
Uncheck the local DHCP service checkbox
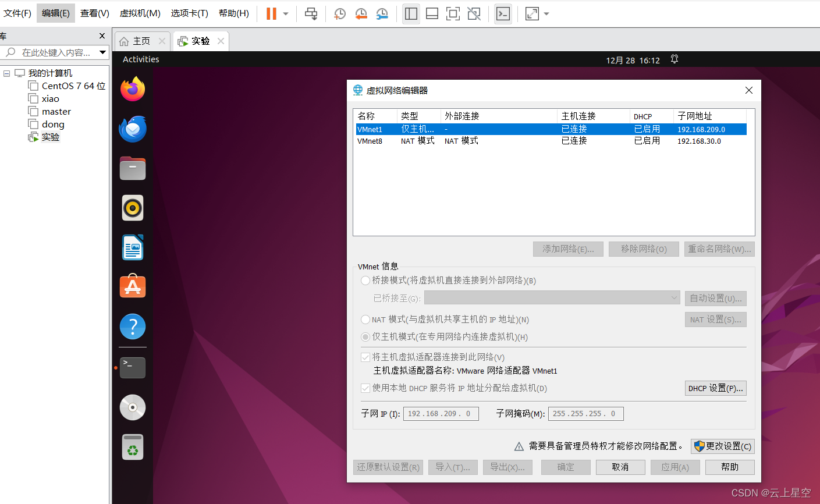point(365,388)
